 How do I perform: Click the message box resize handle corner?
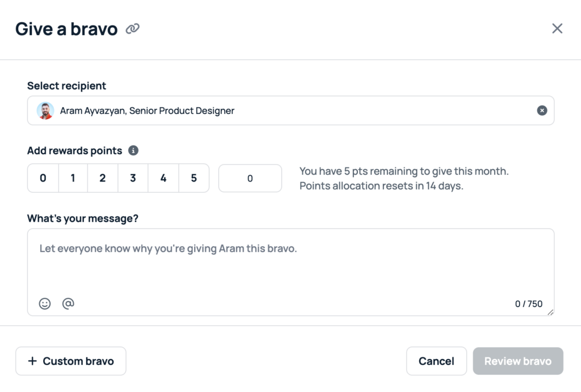[x=550, y=313]
